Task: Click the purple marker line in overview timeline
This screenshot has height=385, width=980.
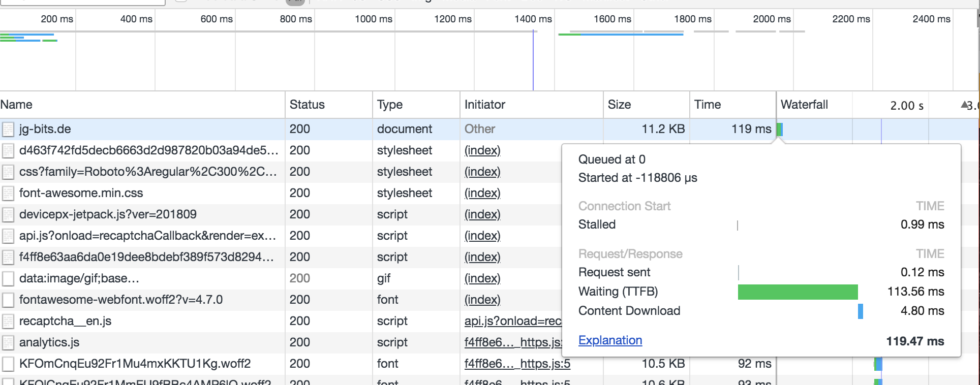Action: pyautogui.click(x=533, y=61)
